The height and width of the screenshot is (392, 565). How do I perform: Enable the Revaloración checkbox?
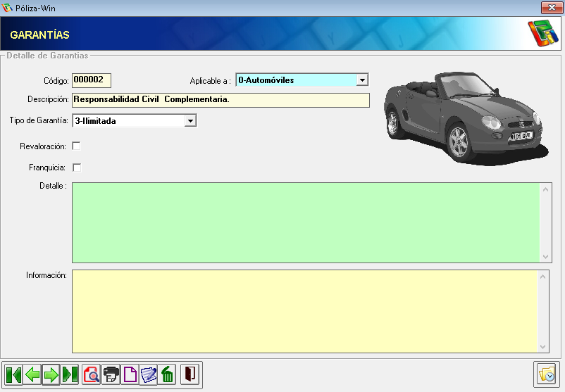(76, 146)
